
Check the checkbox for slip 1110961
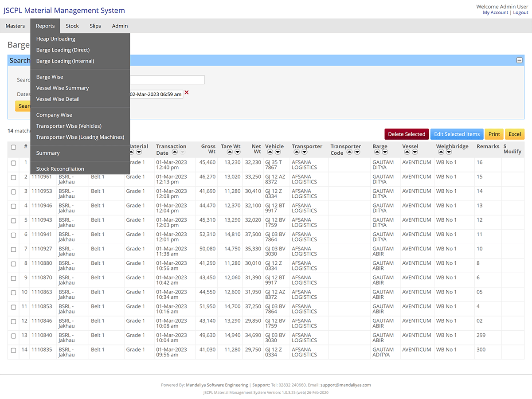13,177
